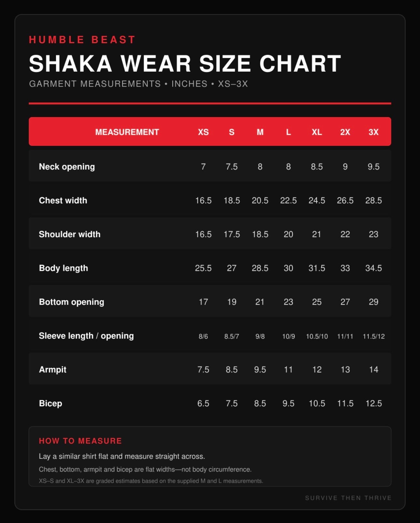The height and width of the screenshot is (523, 420).
Task: Select the Shoulder width row label
Action: [70, 234]
